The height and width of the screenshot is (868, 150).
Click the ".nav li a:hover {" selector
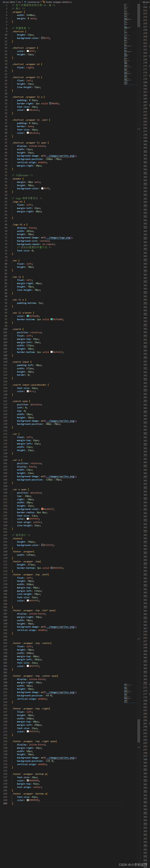pyautogui.click(x=23, y=313)
